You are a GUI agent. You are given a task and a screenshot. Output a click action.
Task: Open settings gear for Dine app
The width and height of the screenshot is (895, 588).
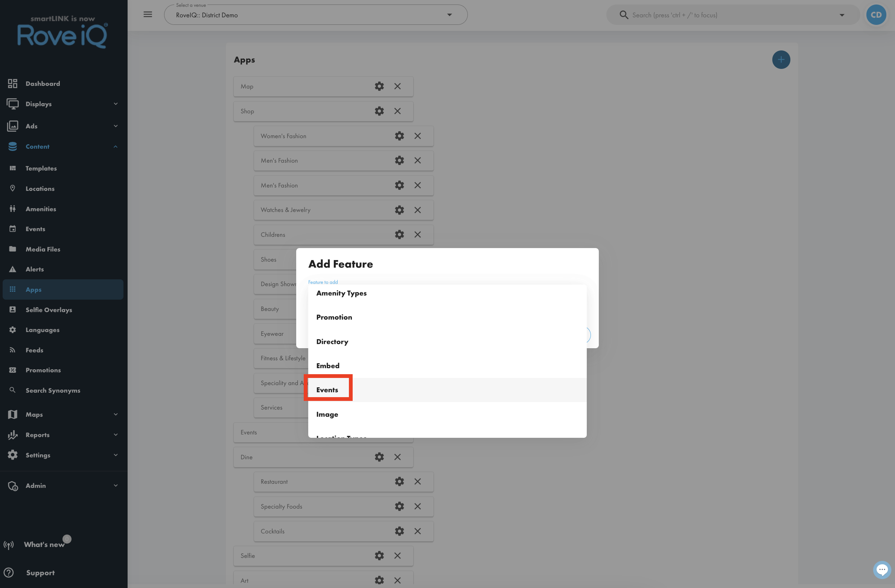click(379, 457)
